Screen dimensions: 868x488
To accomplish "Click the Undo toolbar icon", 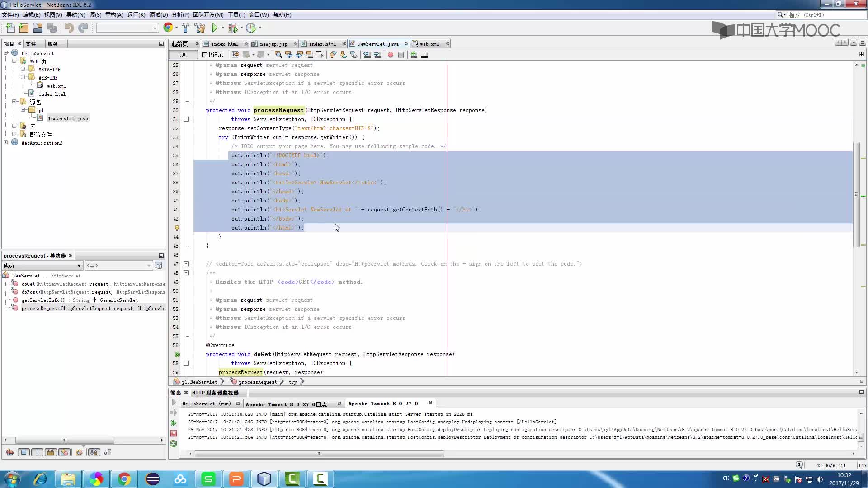I will point(69,28).
